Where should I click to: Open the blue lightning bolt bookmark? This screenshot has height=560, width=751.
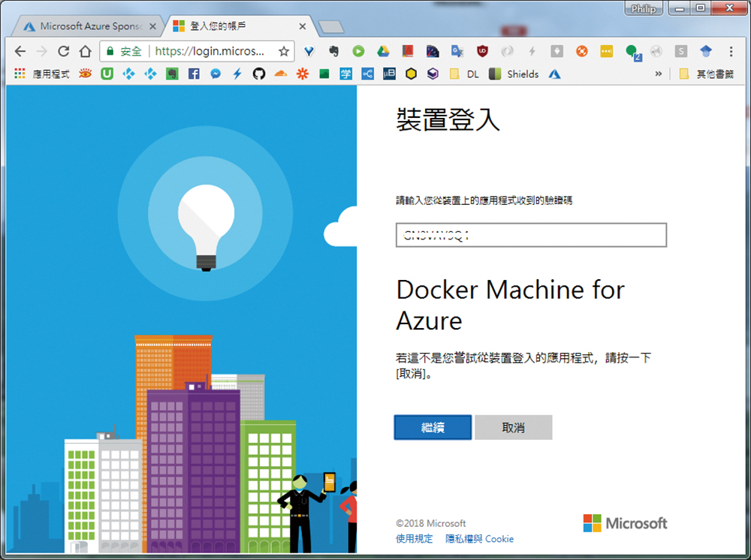click(x=237, y=74)
